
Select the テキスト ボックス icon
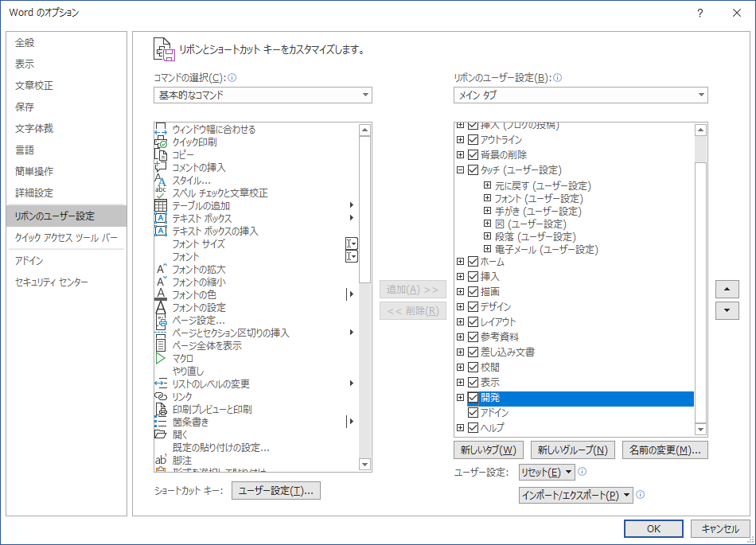point(161,218)
